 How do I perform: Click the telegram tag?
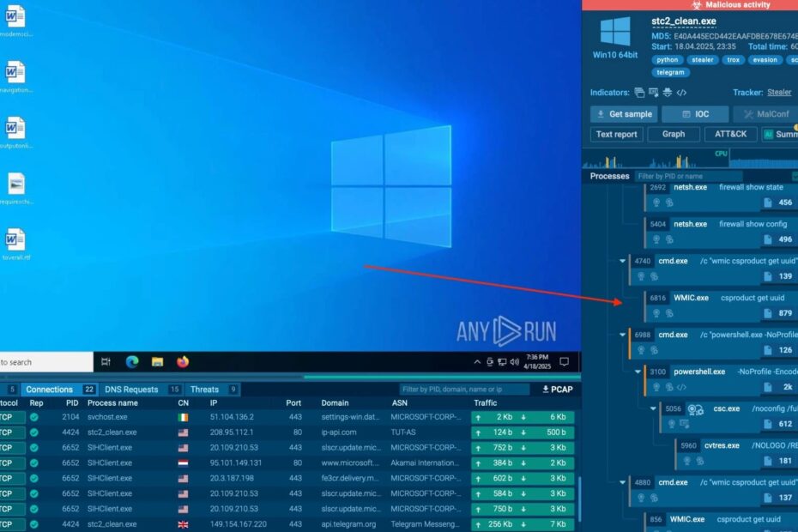670,72
